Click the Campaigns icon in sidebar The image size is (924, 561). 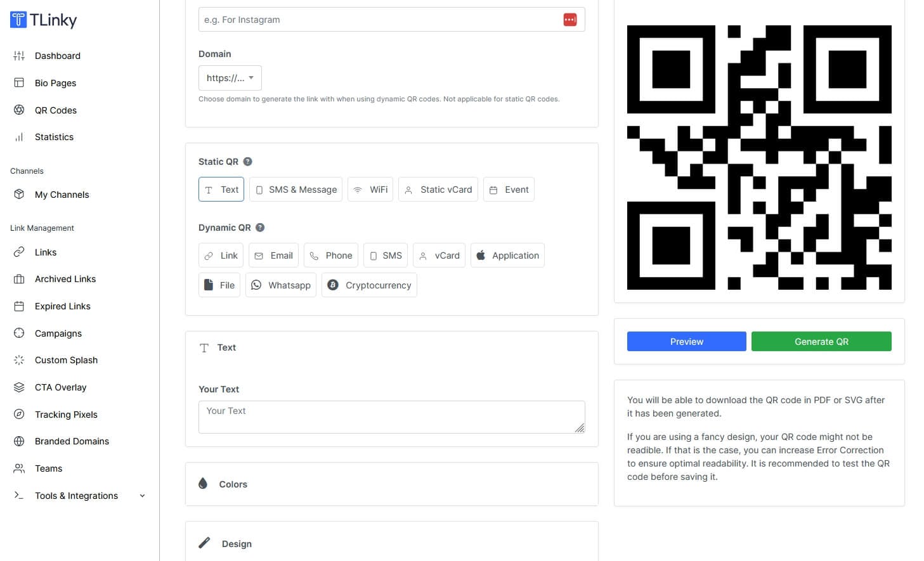coord(19,333)
